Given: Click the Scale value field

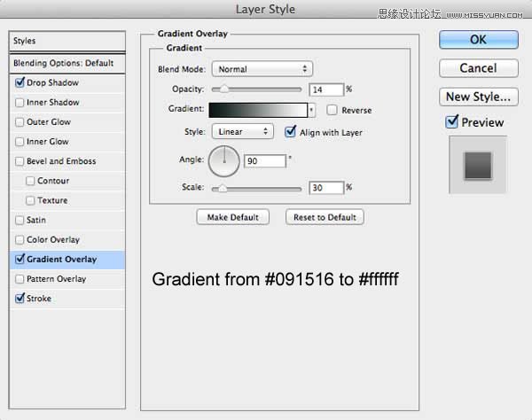Looking at the screenshot, I should (x=326, y=188).
